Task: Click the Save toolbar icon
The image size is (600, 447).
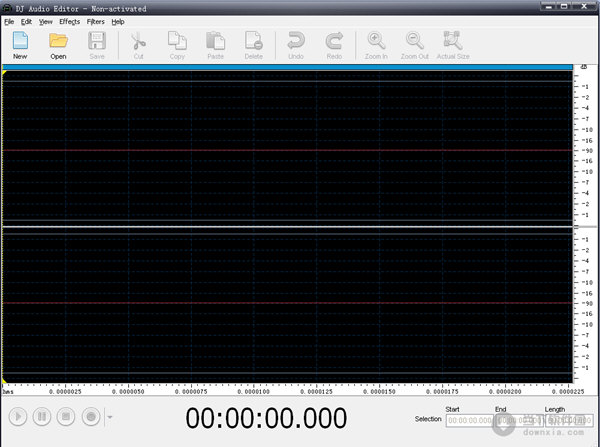Action: pos(97,44)
